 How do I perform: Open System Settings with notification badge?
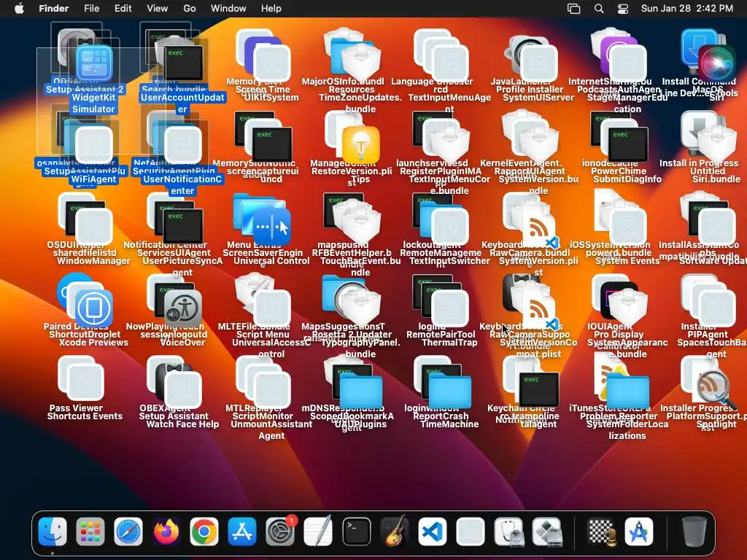280,531
